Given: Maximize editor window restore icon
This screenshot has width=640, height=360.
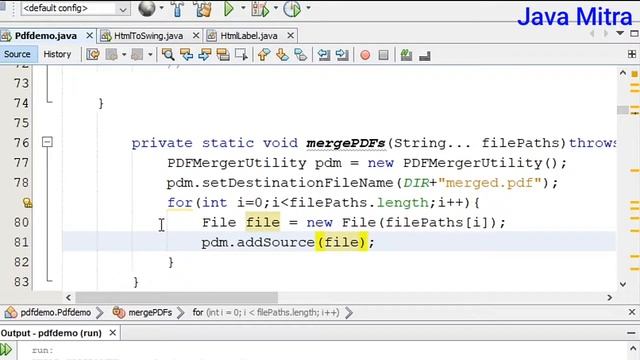Looking at the screenshot, I should tap(634, 33).
